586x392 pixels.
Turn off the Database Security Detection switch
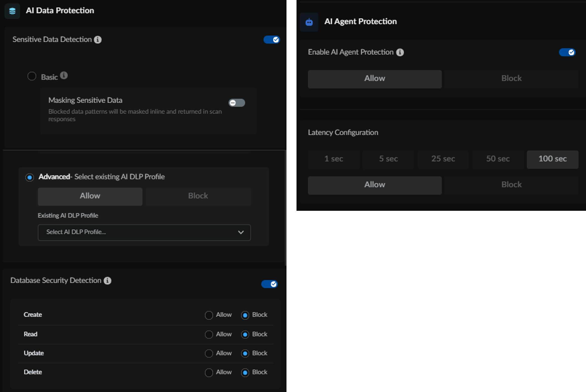(x=269, y=284)
